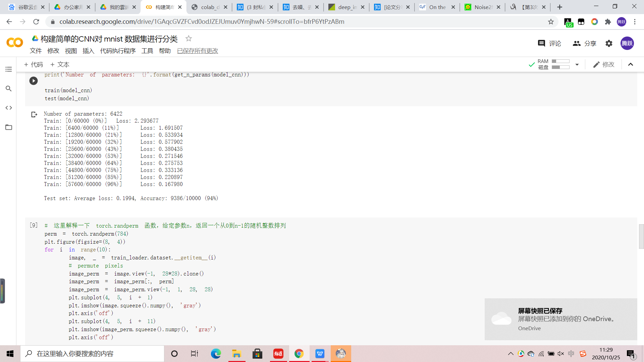
Task: Open the 工具 tools menu
Action: [147, 51]
